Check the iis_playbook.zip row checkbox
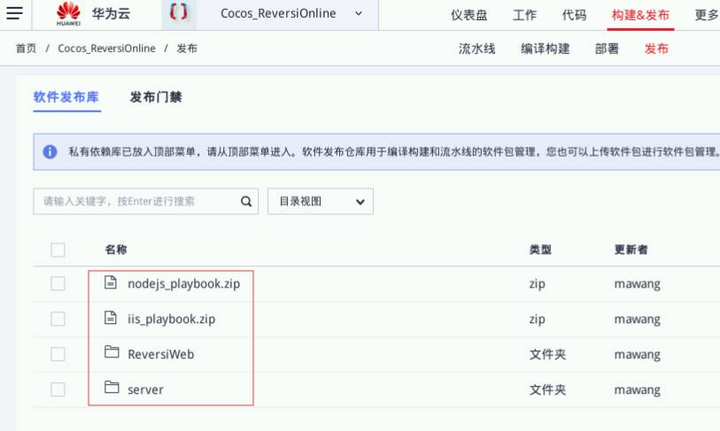This screenshot has height=431, width=720. click(x=58, y=319)
